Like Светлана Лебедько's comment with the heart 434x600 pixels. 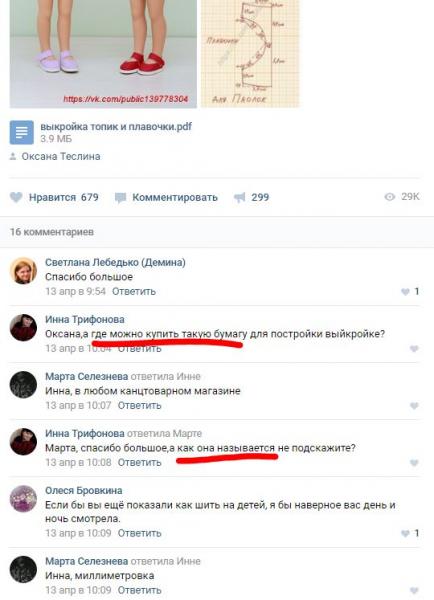405,292
